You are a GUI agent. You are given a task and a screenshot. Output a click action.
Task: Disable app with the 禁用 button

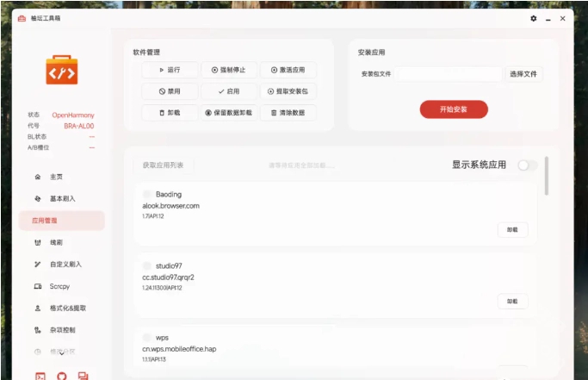[170, 91]
